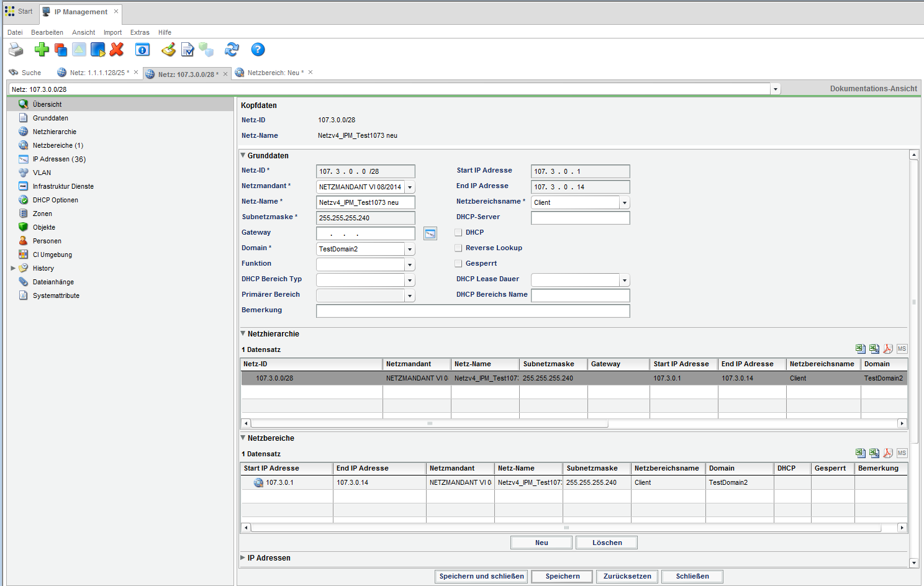This screenshot has width=924, height=586.
Task: Switch to the Netz: 1.1.1.128/25 tab
Action: tap(97, 73)
